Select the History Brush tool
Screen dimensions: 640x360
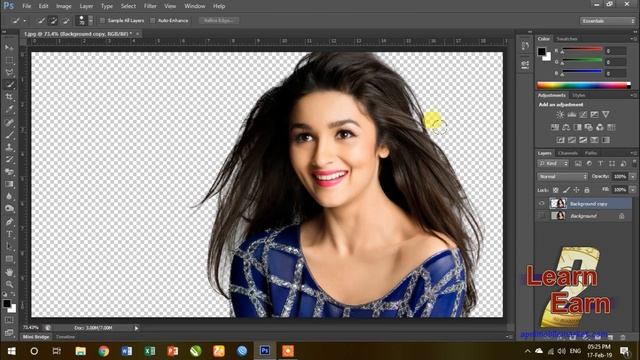pyautogui.click(x=9, y=159)
